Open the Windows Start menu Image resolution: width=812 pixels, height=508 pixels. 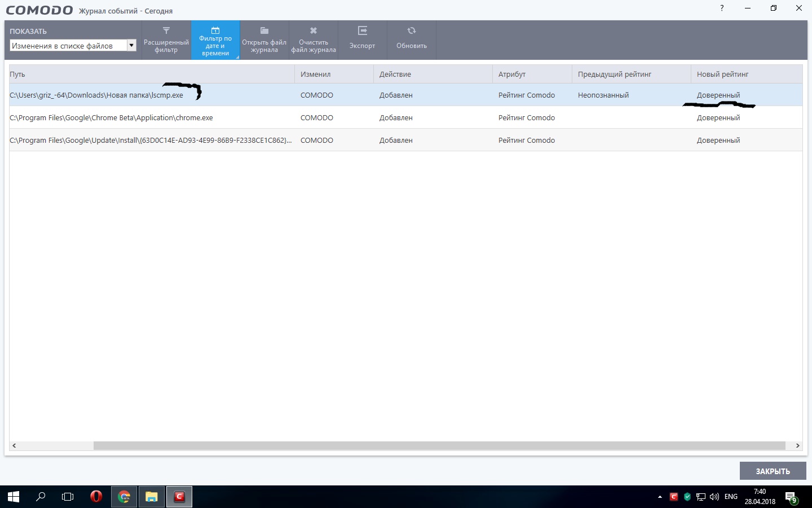tap(14, 497)
